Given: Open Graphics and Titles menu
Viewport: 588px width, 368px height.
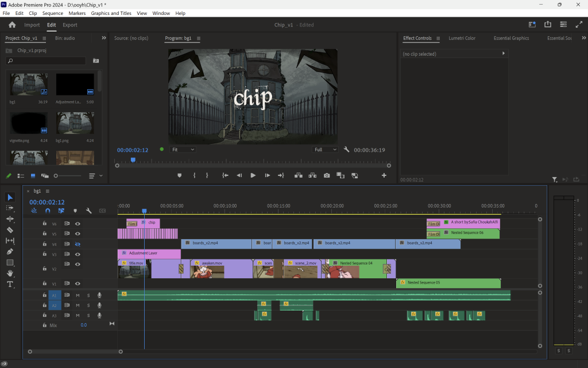Looking at the screenshot, I should coord(111,13).
